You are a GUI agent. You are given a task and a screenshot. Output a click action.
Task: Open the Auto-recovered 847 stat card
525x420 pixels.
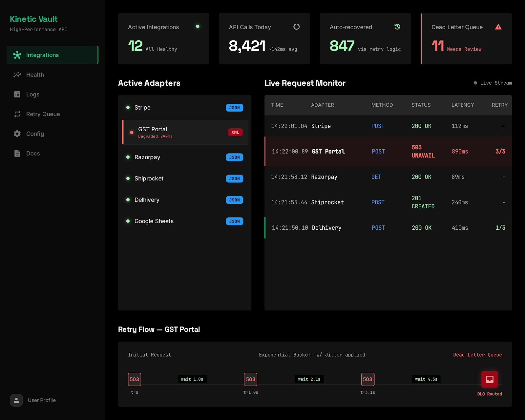pyautogui.click(x=365, y=38)
